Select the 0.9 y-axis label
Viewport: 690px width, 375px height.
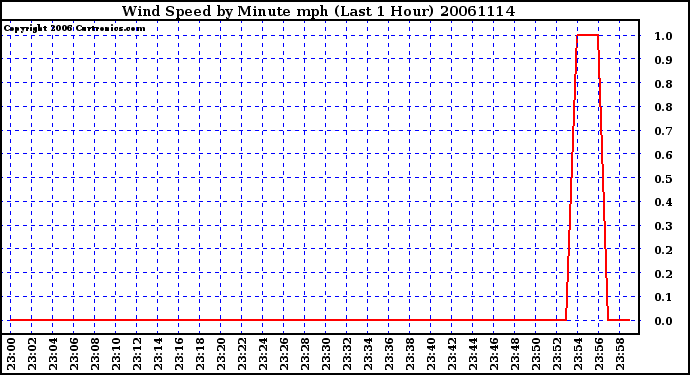(x=663, y=60)
